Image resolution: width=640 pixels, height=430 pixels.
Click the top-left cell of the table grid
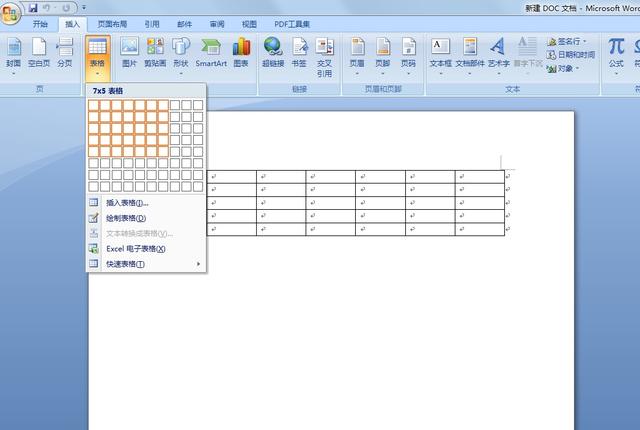(x=93, y=105)
